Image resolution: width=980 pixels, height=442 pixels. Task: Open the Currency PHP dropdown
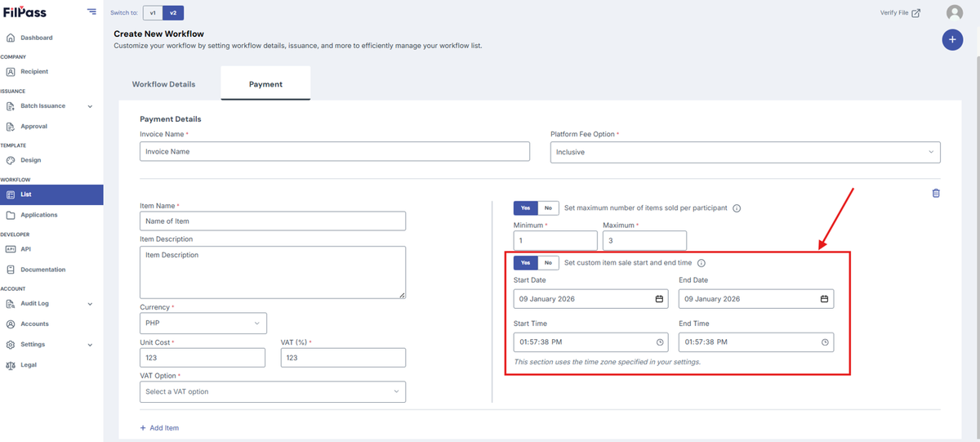pyautogui.click(x=203, y=323)
